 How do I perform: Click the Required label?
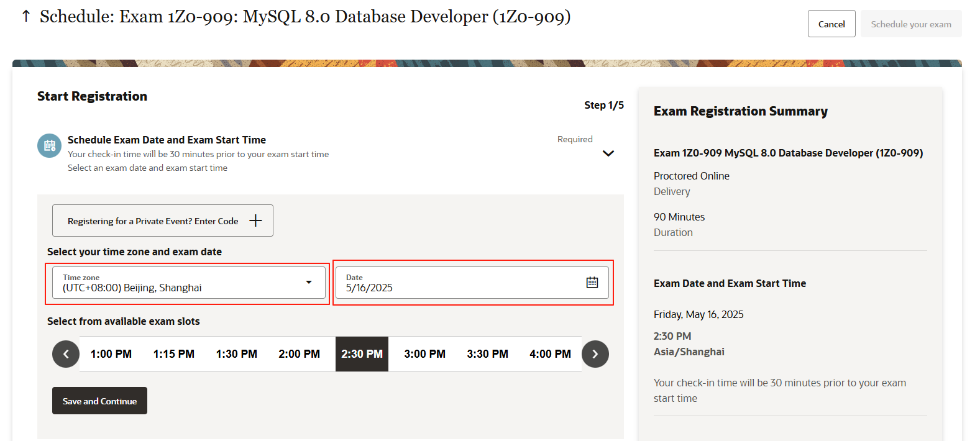[x=575, y=139]
